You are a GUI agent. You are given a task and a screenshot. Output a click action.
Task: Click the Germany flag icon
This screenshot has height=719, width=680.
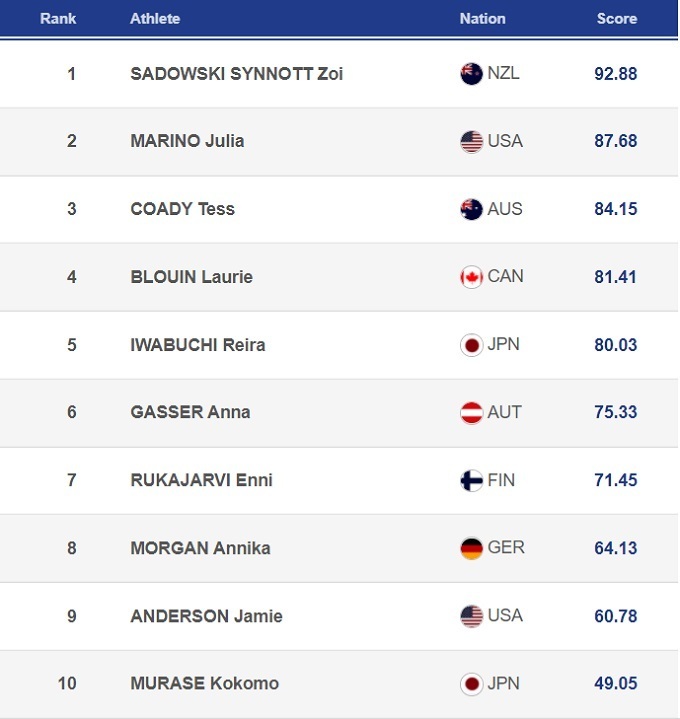pyautogui.click(x=471, y=548)
